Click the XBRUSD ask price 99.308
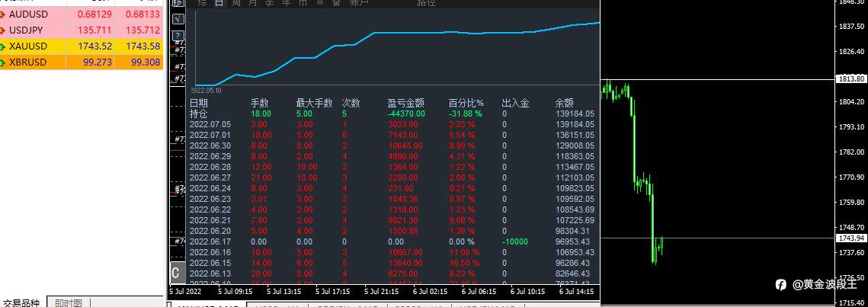This screenshot has height=307, width=868. tap(146, 62)
